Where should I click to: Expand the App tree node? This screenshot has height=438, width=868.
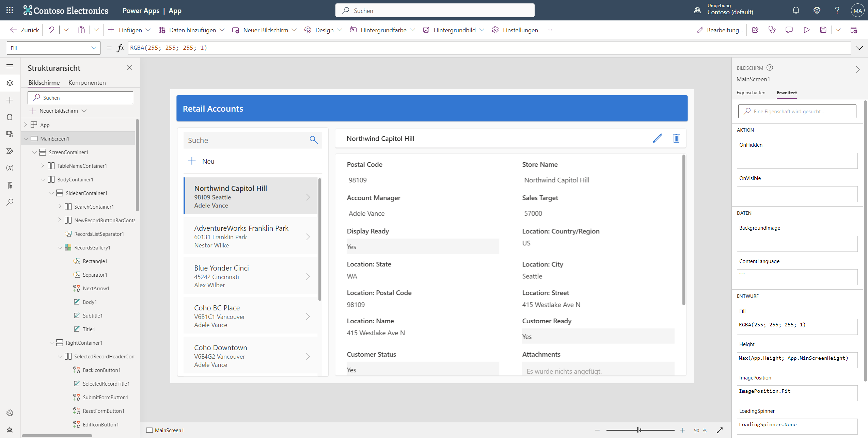(26, 125)
